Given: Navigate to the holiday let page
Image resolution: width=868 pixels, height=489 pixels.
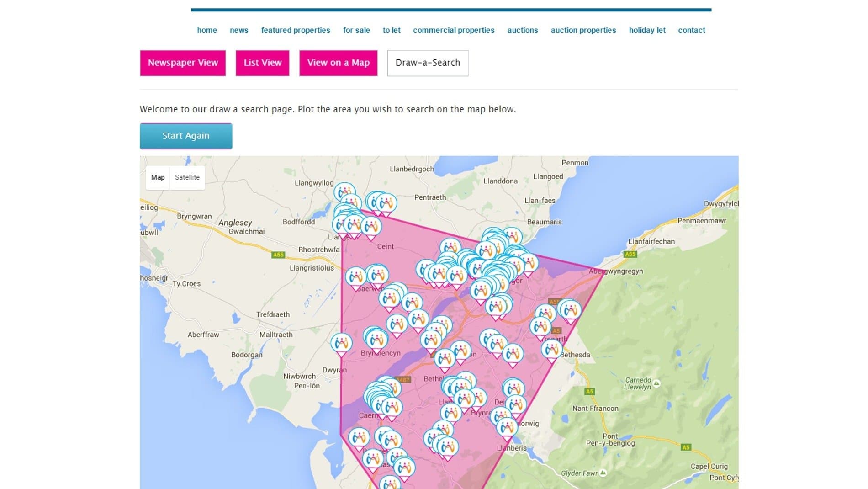Looking at the screenshot, I should pyautogui.click(x=647, y=30).
